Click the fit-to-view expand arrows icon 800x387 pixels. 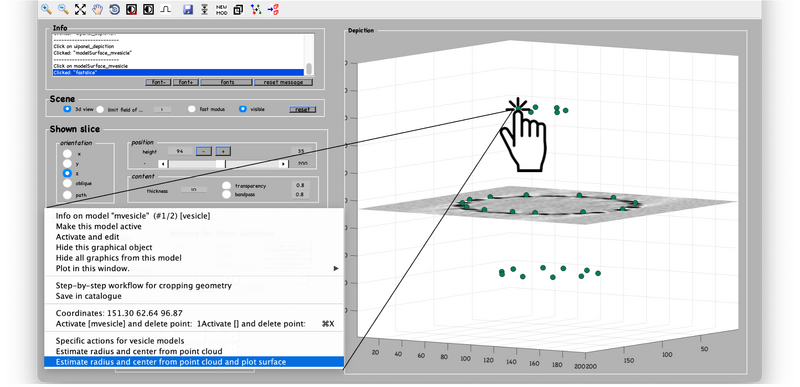point(80,9)
